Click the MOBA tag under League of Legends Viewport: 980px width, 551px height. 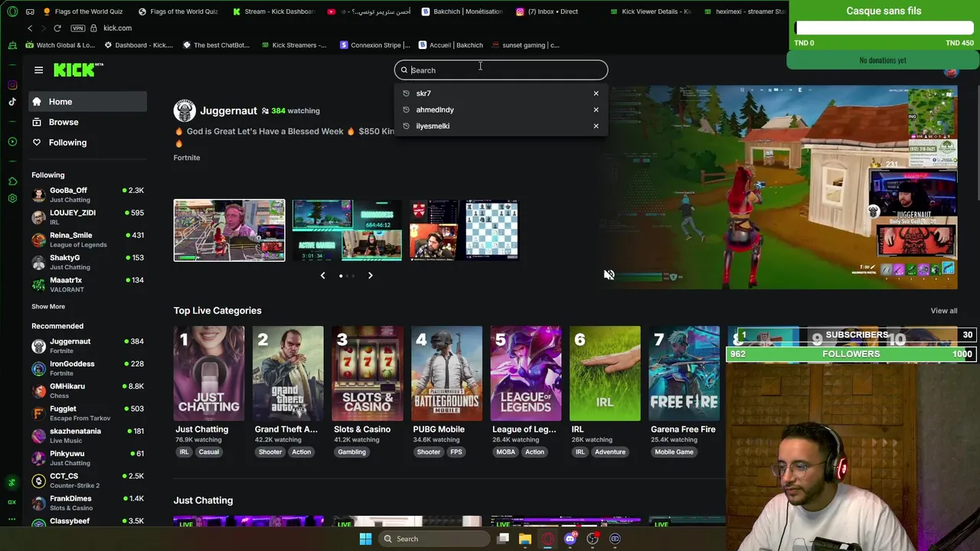[x=506, y=452]
